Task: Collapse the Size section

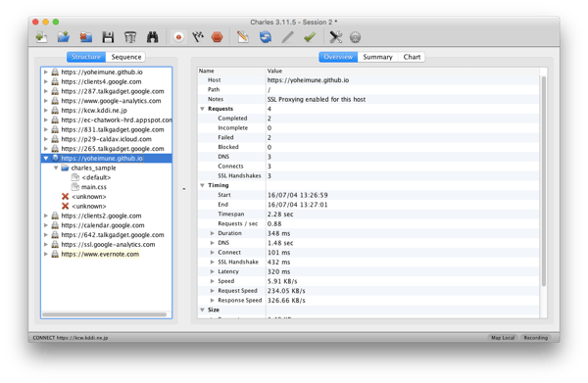Action: 202,310
